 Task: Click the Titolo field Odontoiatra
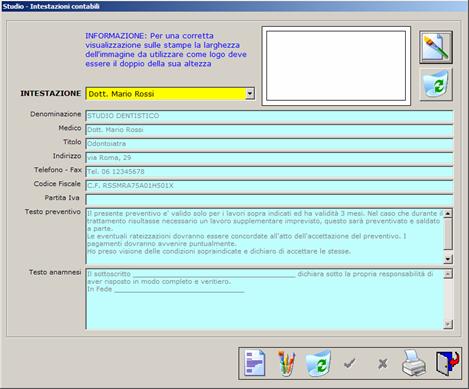point(269,144)
